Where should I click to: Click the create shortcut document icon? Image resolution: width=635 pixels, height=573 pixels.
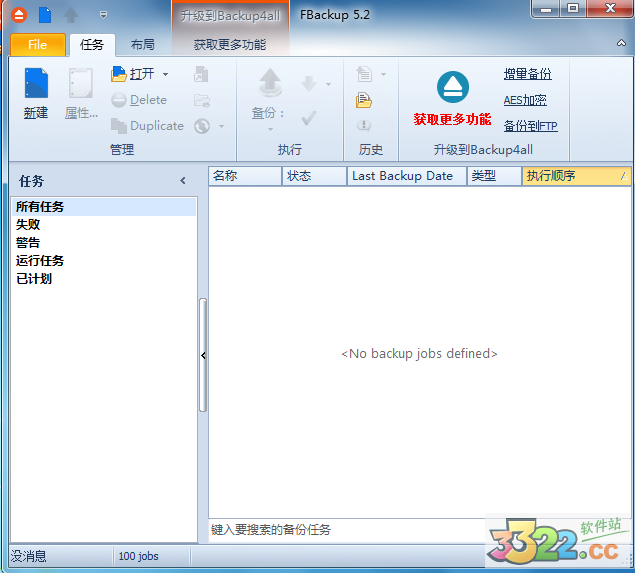(201, 75)
